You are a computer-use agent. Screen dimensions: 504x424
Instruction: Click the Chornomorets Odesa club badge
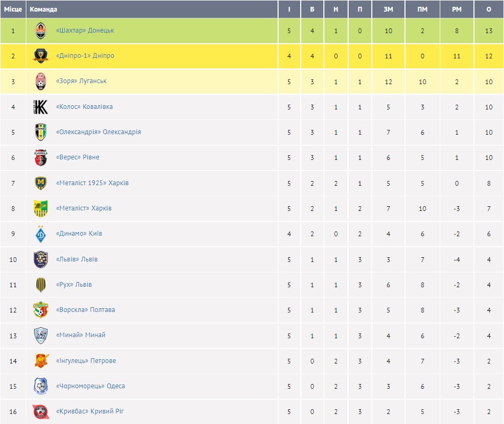point(41,386)
